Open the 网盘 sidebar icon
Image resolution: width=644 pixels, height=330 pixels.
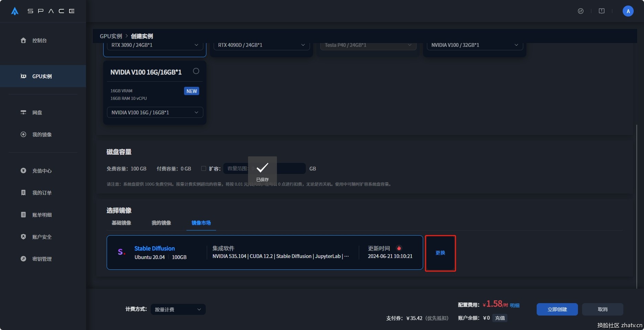(x=23, y=112)
